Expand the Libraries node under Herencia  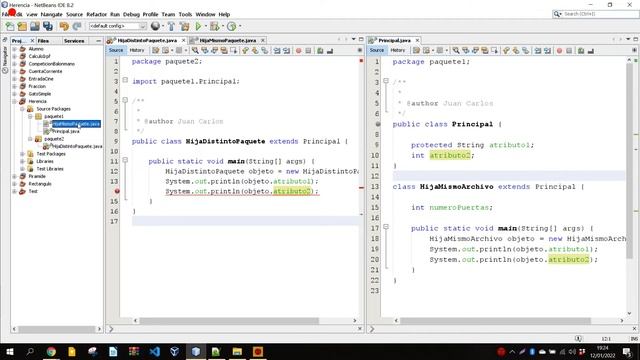click(22, 161)
